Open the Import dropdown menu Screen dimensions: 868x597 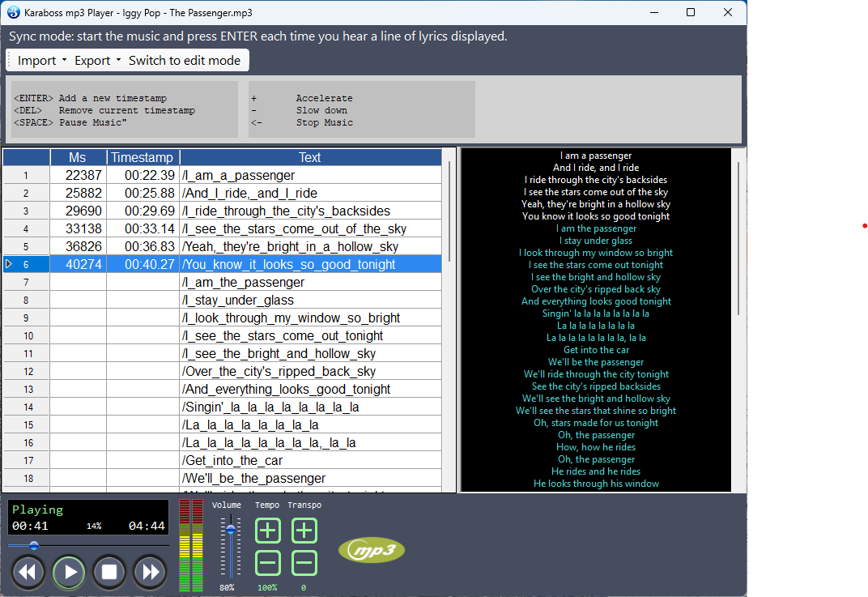pyautogui.click(x=37, y=61)
